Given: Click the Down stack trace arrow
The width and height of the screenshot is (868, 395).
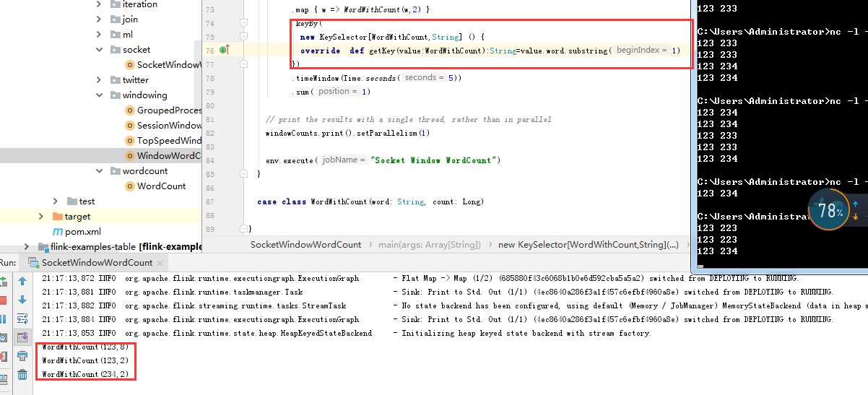Looking at the screenshot, I should coord(22,300).
